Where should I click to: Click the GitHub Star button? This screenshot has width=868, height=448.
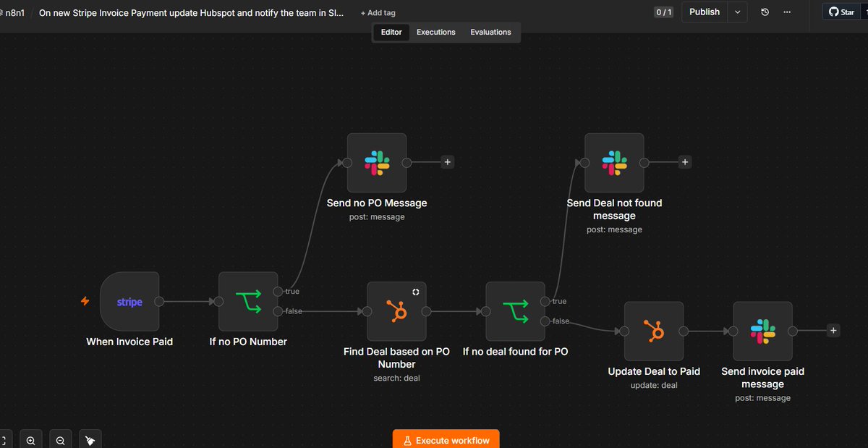click(x=841, y=12)
